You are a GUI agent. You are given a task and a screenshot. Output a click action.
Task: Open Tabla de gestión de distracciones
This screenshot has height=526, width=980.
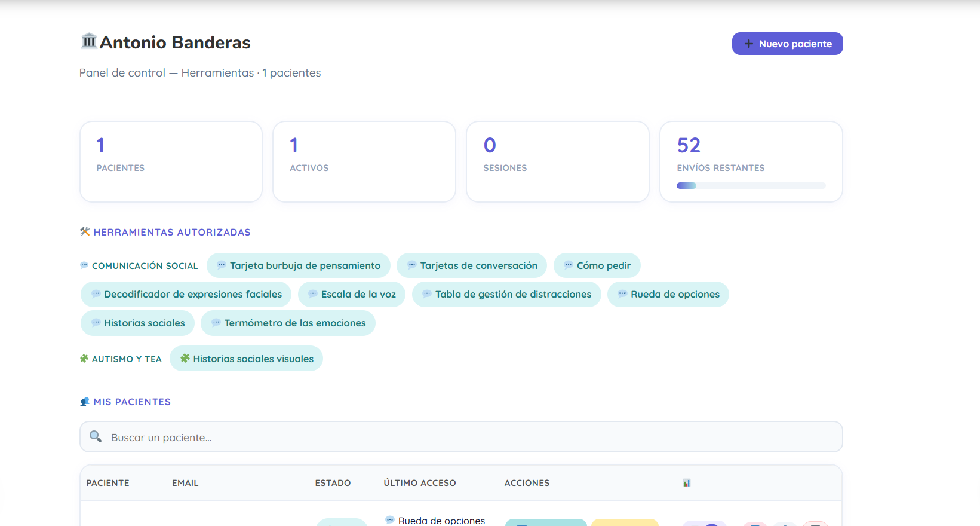pos(506,294)
